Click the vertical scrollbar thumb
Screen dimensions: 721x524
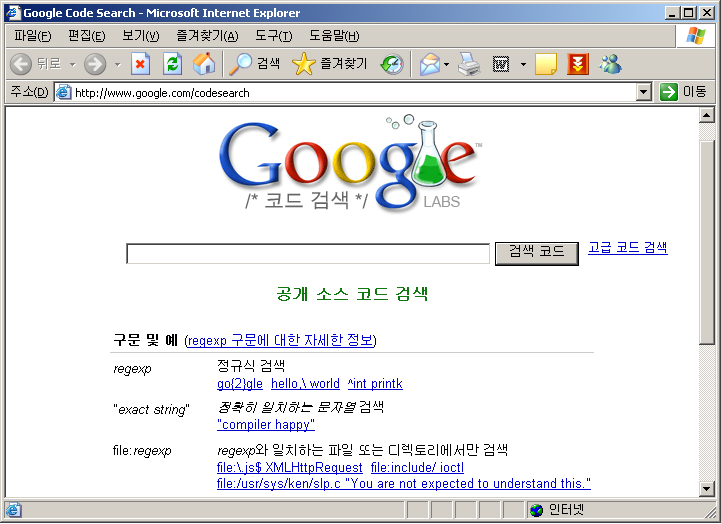click(x=707, y=242)
